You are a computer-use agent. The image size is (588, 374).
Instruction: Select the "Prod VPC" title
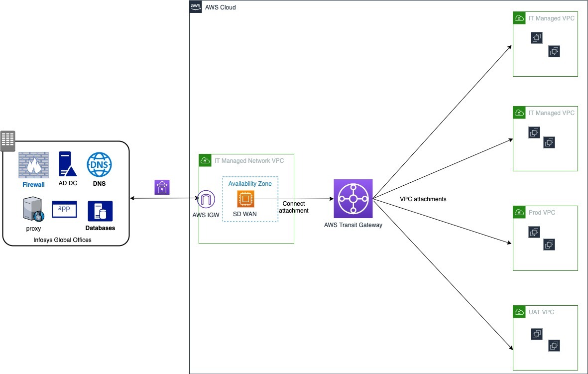[x=542, y=212]
